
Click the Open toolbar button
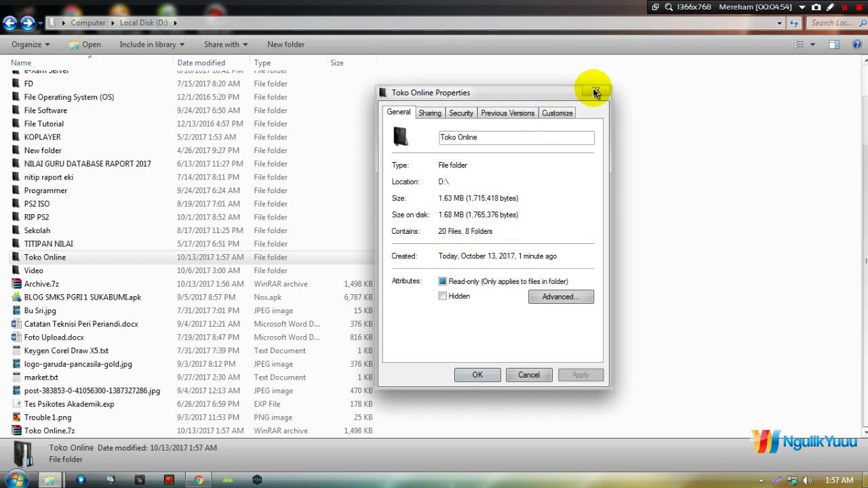pyautogui.click(x=85, y=45)
